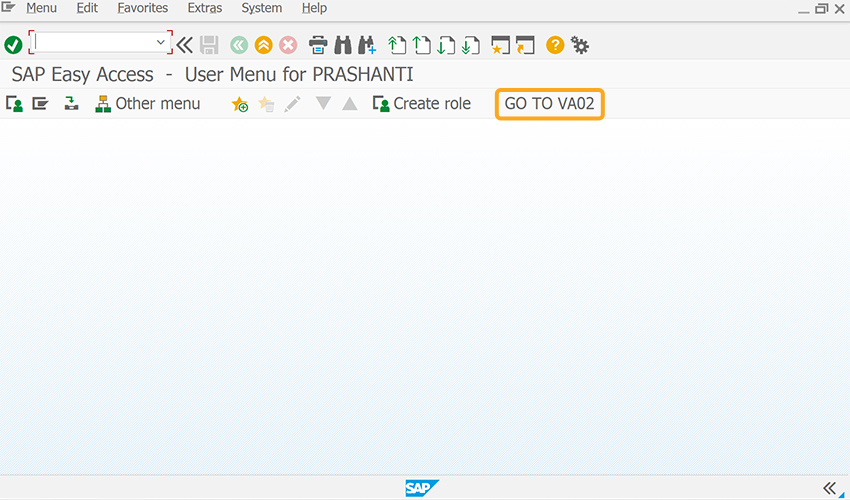Open Customize Local Layout gear icon
This screenshot has height=500, width=850.
[579, 45]
